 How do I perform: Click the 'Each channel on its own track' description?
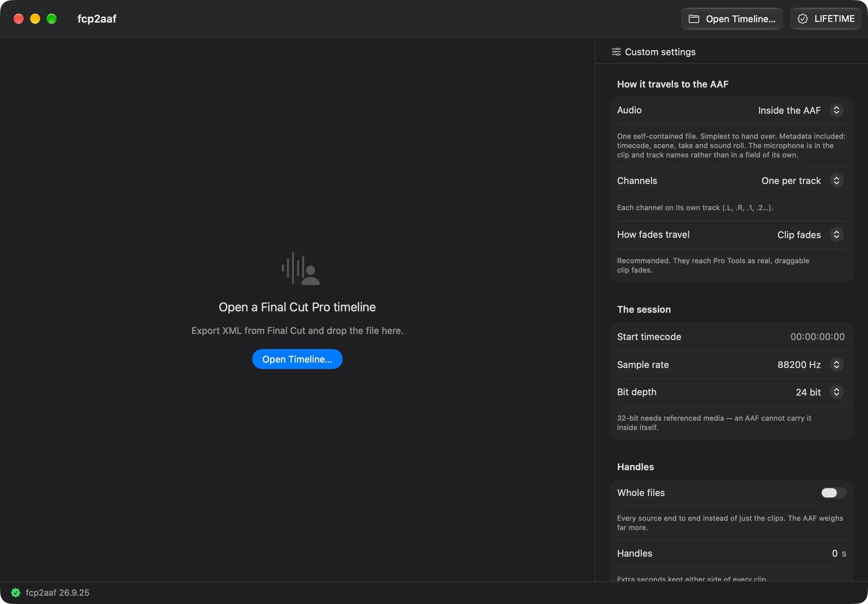[x=695, y=207]
